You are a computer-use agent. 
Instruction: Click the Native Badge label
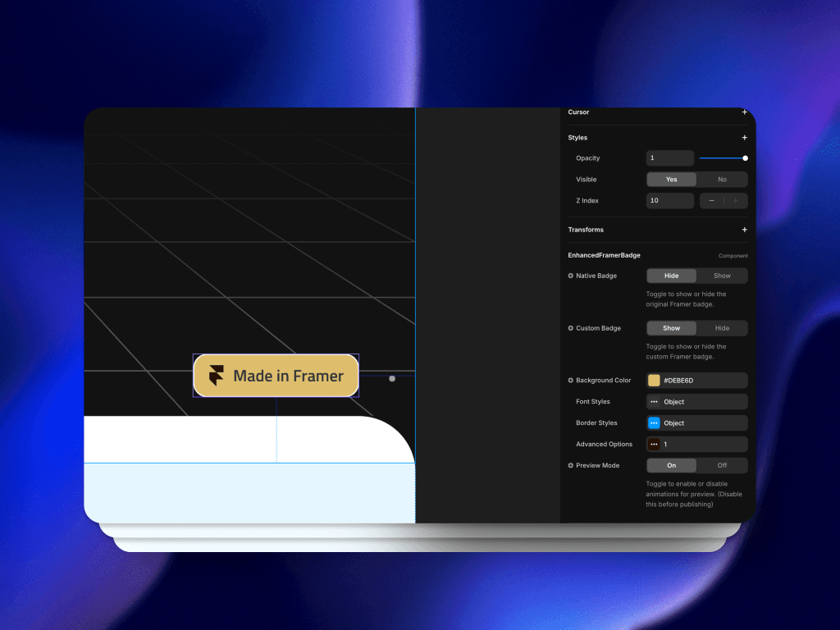click(x=596, y=276)
